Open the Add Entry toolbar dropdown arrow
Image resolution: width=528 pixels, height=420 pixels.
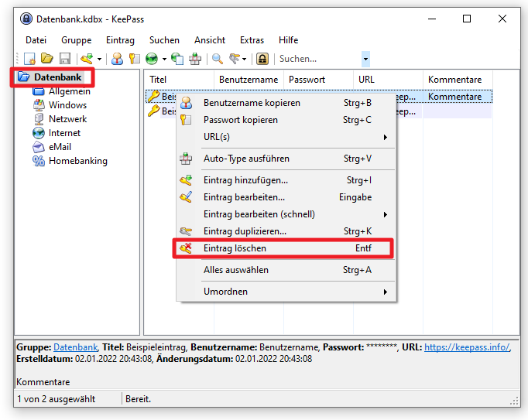point(98,59)
